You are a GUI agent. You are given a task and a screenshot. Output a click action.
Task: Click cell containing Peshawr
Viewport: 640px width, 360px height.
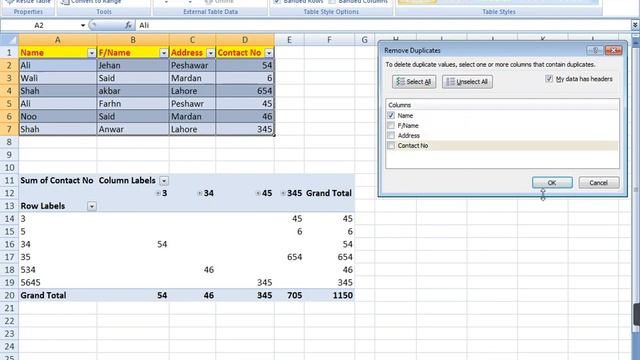[x=192, y=104]
